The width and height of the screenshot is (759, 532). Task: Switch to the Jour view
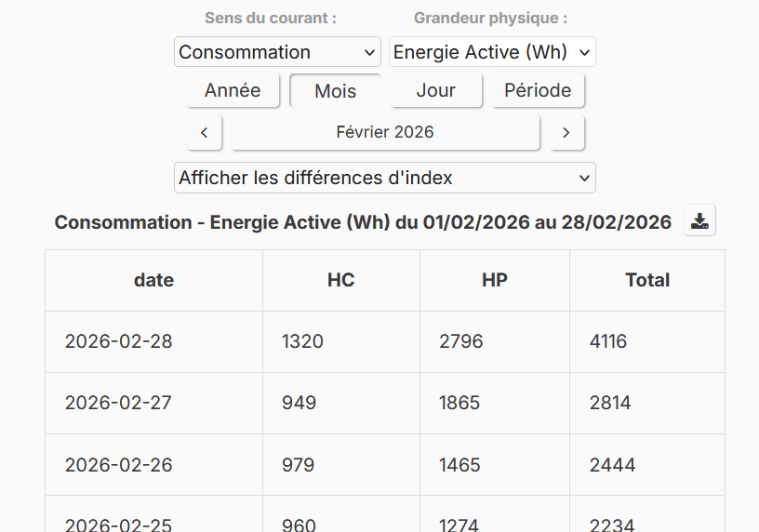pos(435,90)
